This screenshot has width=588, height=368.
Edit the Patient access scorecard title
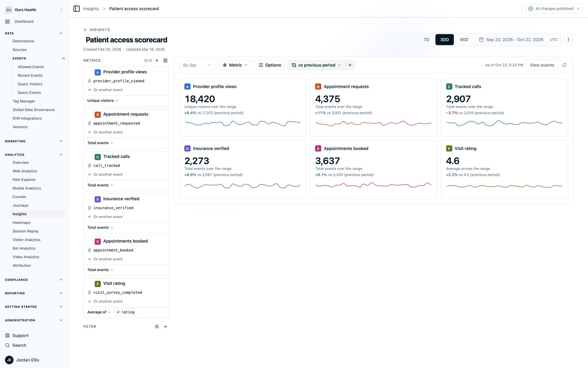pos(126,40)
